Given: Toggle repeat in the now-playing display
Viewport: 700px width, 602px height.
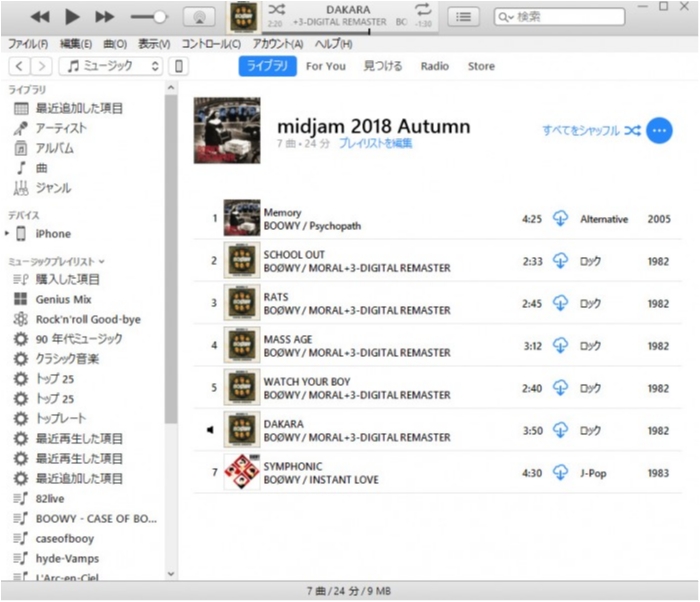Looking at the screenshot, I should 422,9.
